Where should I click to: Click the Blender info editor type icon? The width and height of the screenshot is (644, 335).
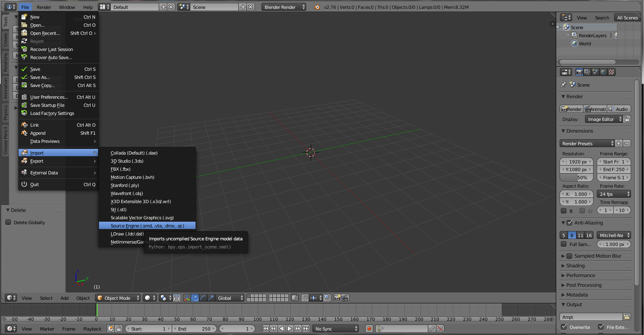pyautogui.click(x=11, y=7)
